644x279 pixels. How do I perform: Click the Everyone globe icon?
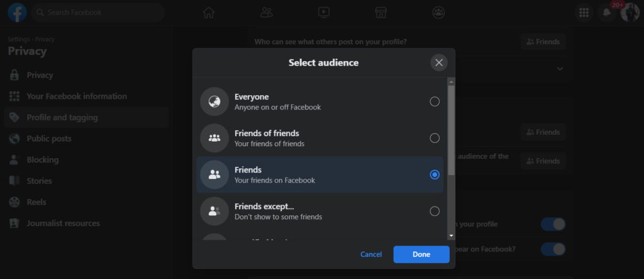pos(214,101)
